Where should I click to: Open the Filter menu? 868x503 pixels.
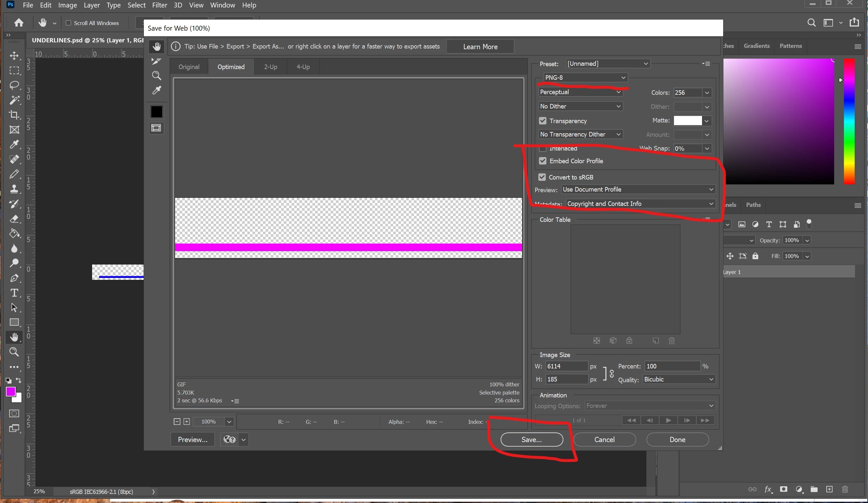pos(159,5)
